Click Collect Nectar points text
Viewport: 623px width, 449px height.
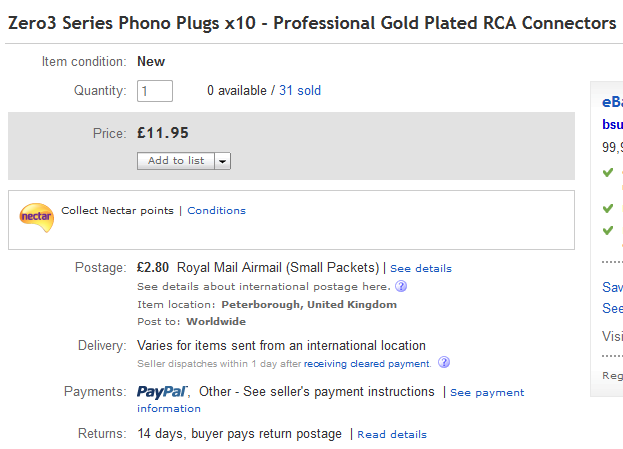pyautogui.click(x=117, y=211)
